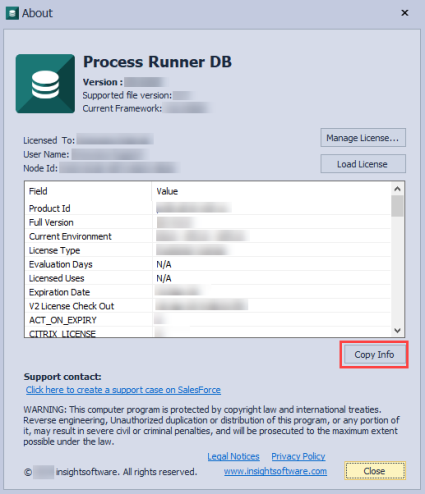
Task: Select the Expiration Date row
Action: tap(207, 292)
